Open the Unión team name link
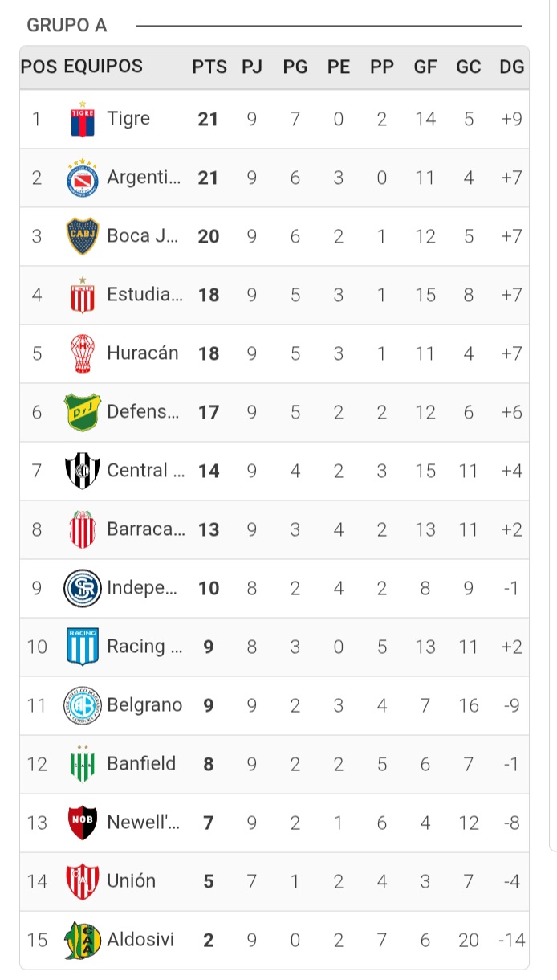 tap(132, 881)
